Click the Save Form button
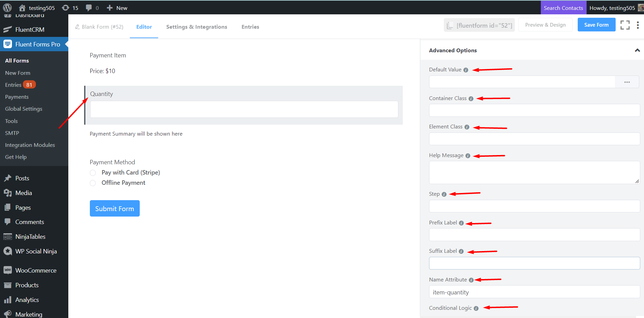644x318 pixels. tap(596, 25)
